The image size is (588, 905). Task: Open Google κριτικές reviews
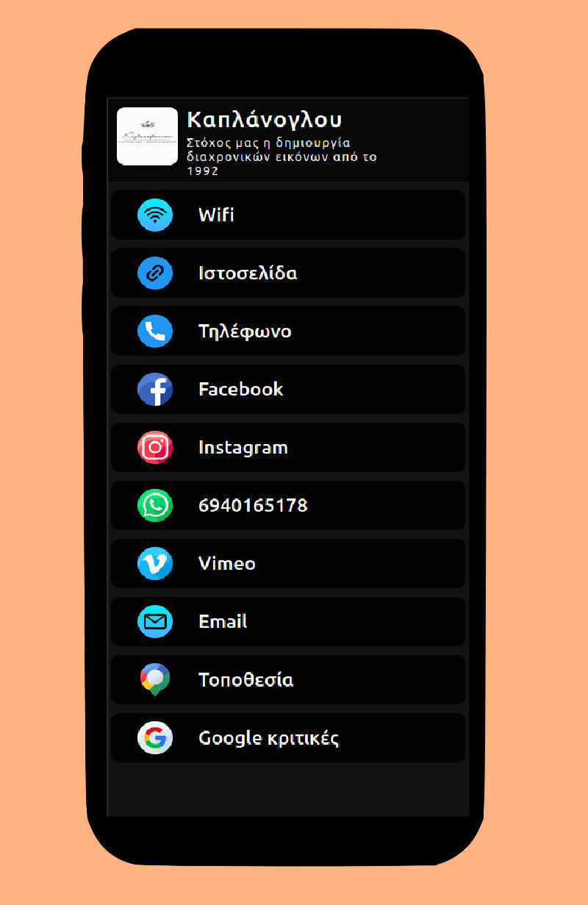(x=288, y=738)
